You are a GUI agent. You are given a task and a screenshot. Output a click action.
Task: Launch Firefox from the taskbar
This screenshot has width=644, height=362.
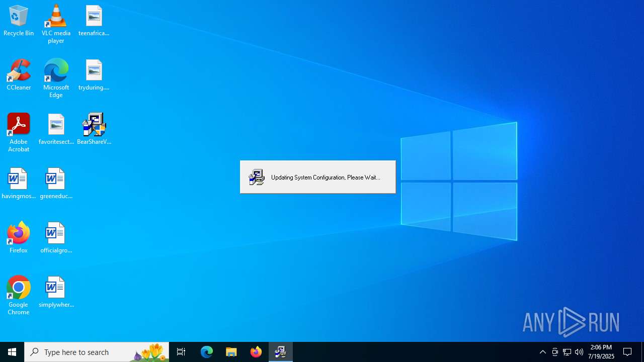256,352
